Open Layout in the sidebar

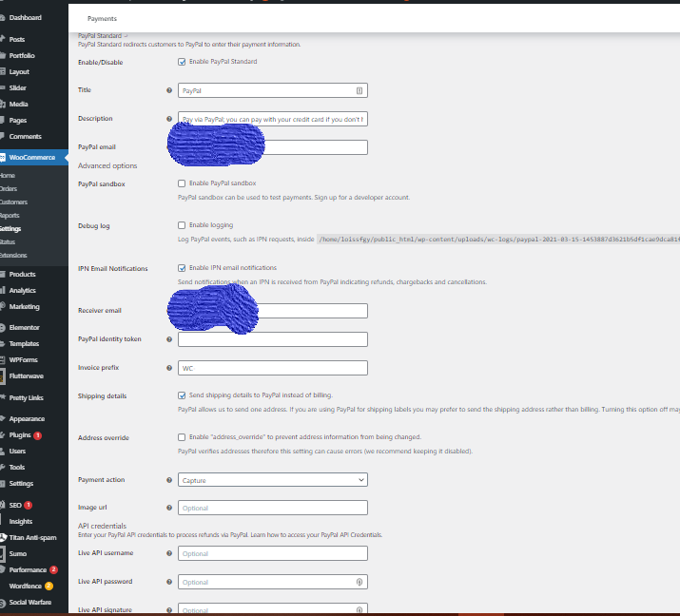click(x=19, y=72)
